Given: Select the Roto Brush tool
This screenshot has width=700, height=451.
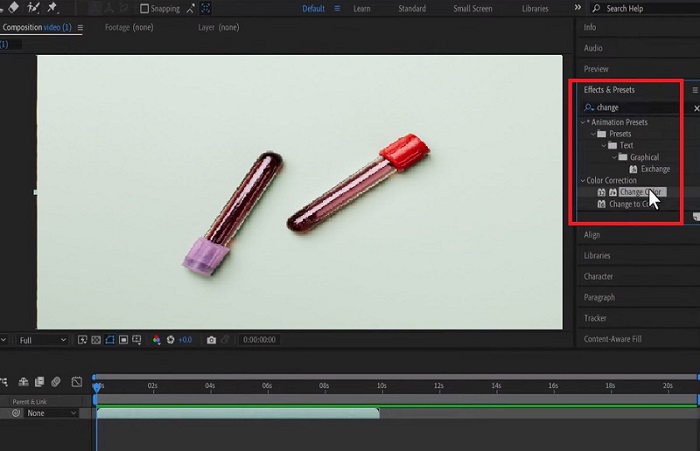Looking at the screenshot, I should 33,7.
